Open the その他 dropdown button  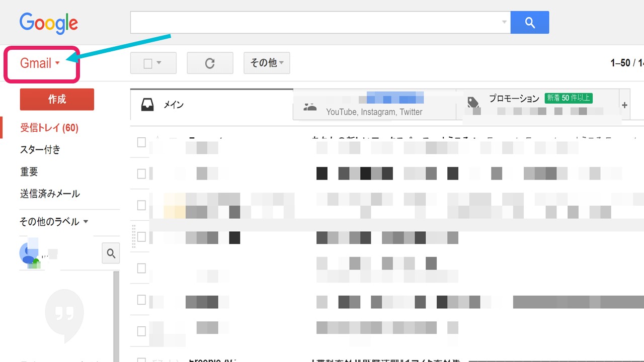pos(267,63)
